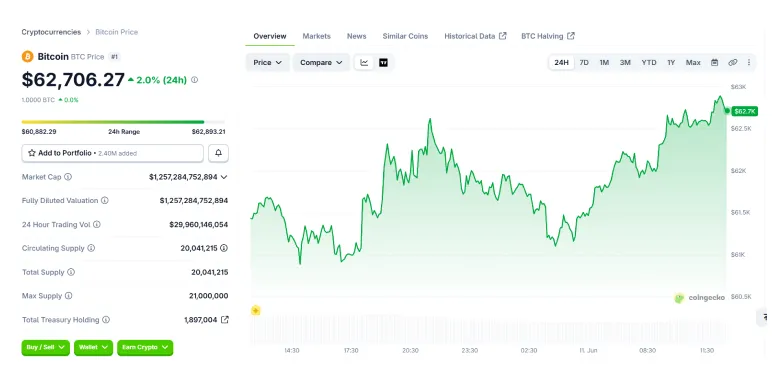Screen dimensions: 783x388
Task: Open Compare dropdown
Action: click(321, 62)
